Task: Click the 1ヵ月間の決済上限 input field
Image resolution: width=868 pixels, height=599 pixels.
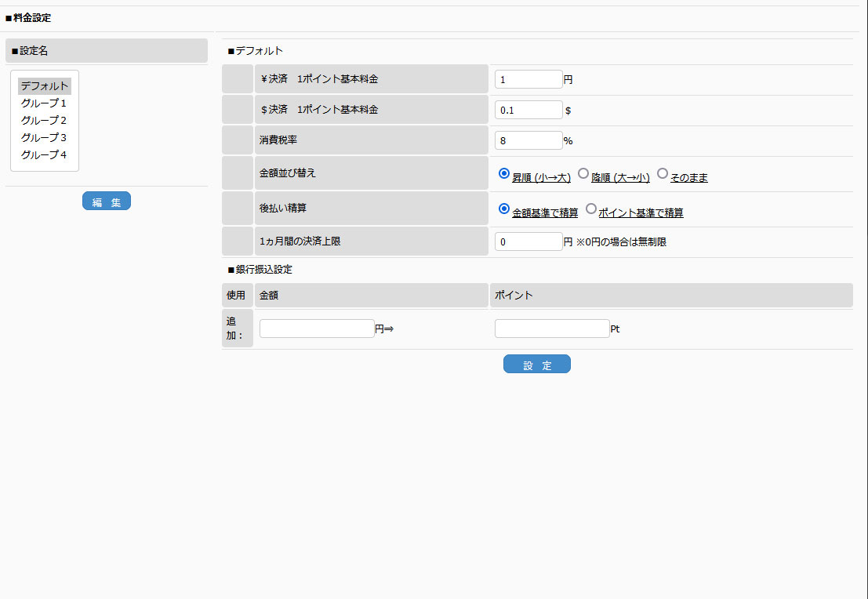Action: click(528, 242)
